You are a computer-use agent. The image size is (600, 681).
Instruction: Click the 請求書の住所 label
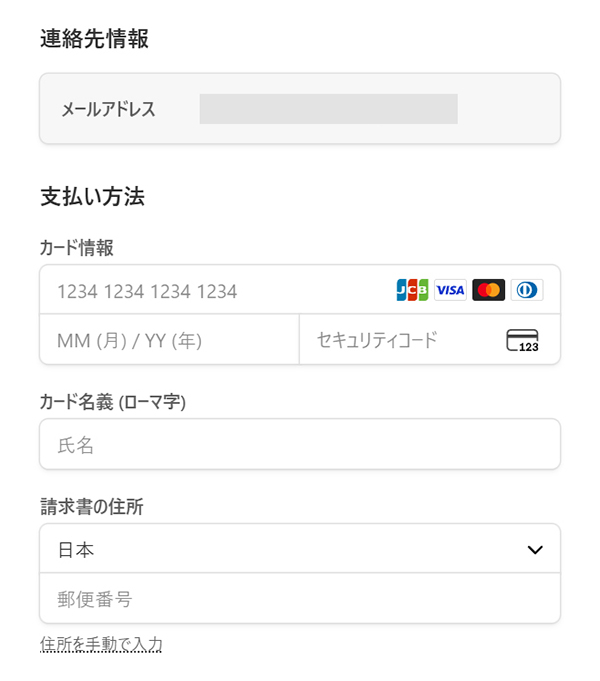tap(91, 507)
